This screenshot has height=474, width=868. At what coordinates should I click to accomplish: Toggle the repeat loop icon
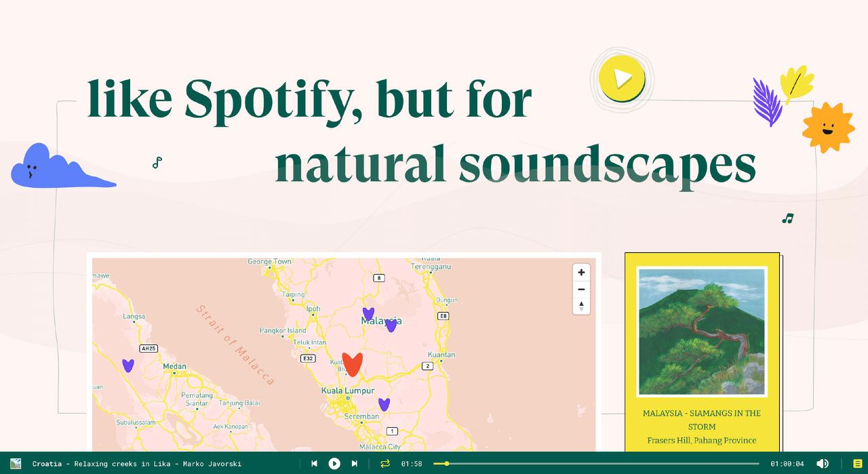385,464
